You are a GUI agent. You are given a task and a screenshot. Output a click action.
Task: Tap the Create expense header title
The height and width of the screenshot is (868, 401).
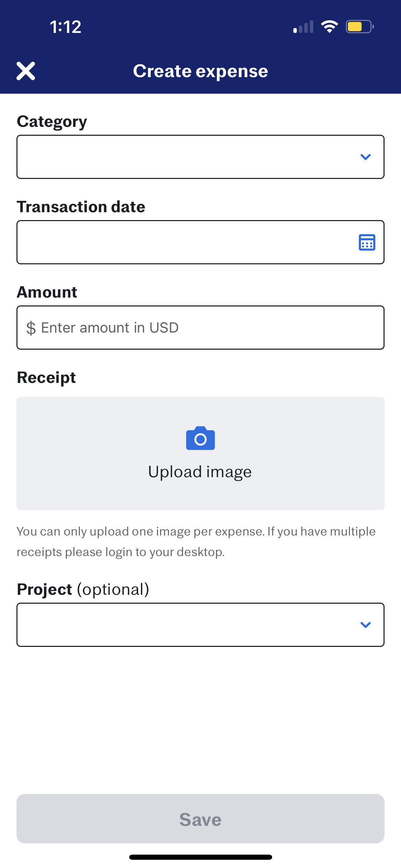200,71
